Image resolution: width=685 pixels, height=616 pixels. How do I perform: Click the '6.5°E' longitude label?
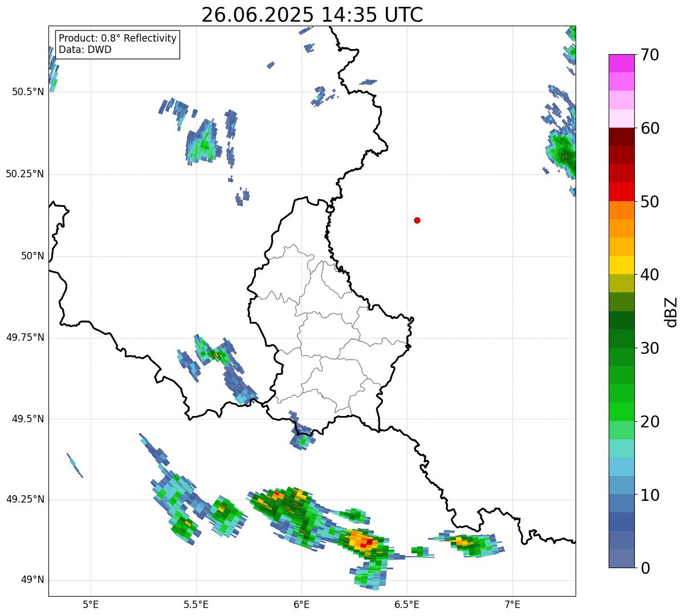coord(407,605)
